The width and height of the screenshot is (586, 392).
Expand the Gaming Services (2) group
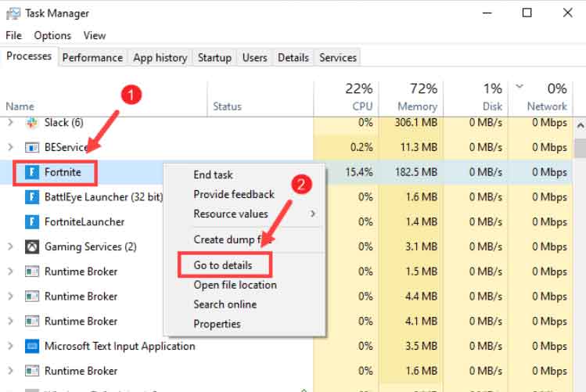tap(10, 246)
